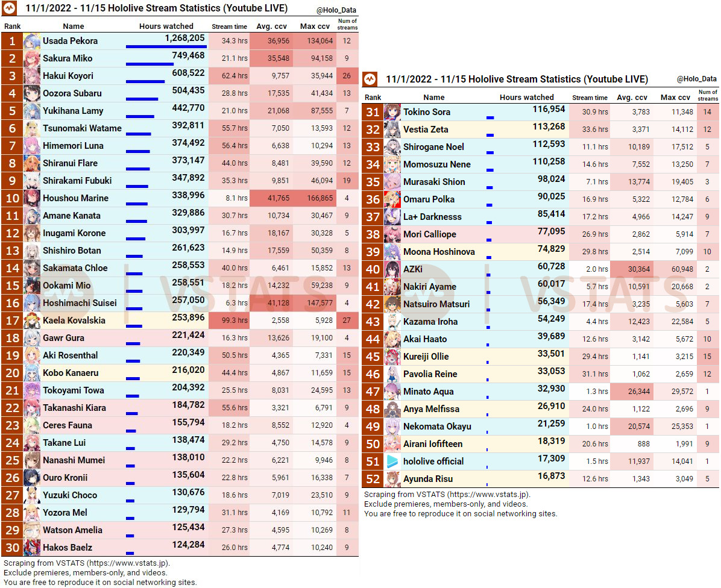Click Vestia Zeta's avatar image
This screenshot has height=588, width=721.
[x=392, y=129]
